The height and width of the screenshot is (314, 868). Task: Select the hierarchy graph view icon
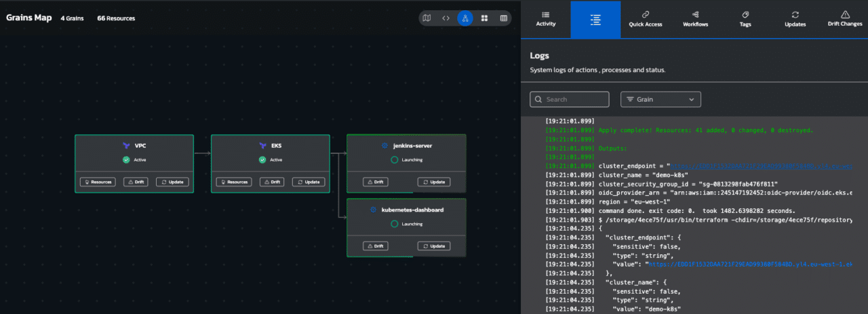[x=465, y=18]
